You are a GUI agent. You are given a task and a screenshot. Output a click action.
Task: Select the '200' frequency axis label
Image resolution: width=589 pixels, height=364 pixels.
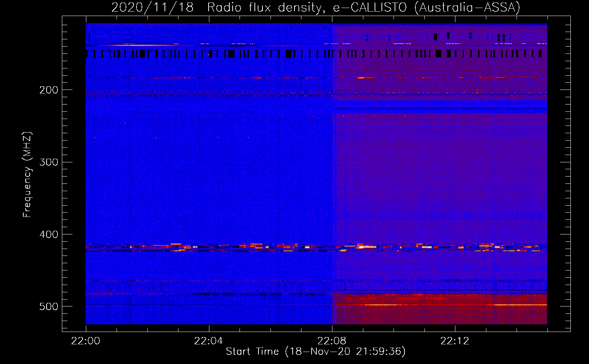point(49,90)
